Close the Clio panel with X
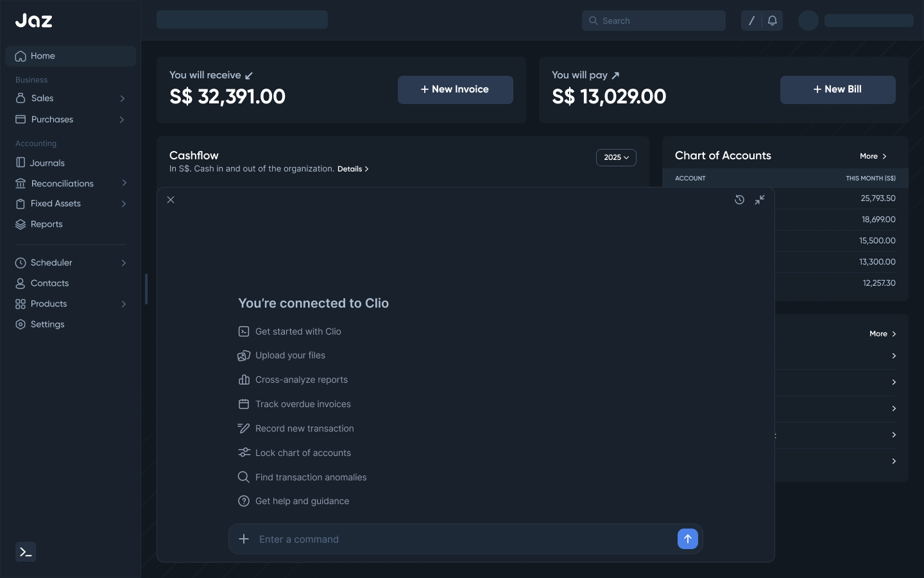 coord(171,200)
